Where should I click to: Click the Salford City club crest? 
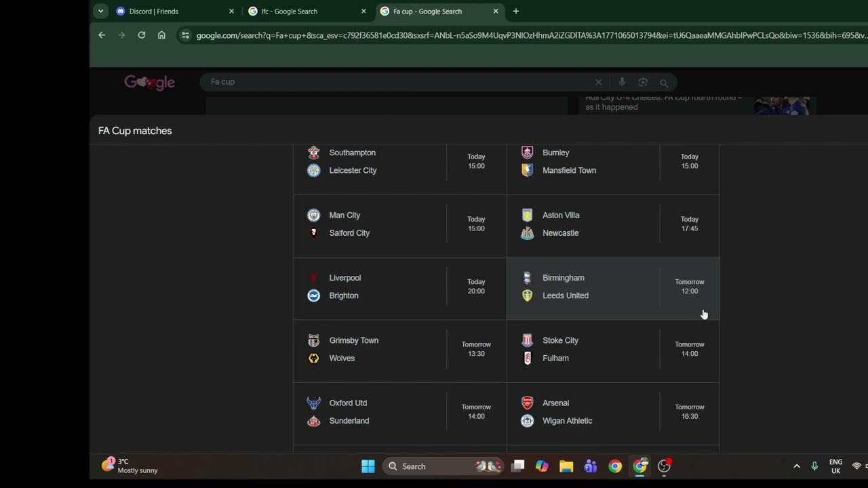click(x=313, y=232)
